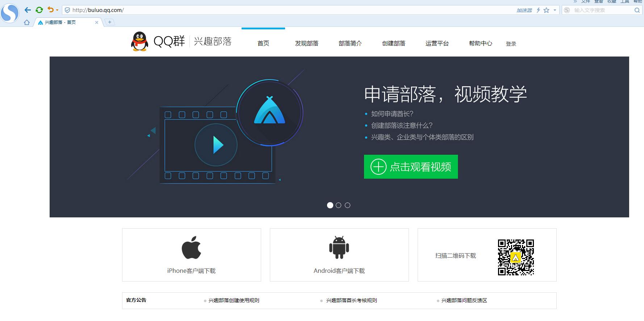The width and height of the screenshot is (644, 321).
Task: Open 兴趣部落问题反馈区 announcement
Action: tap(464, 300)
